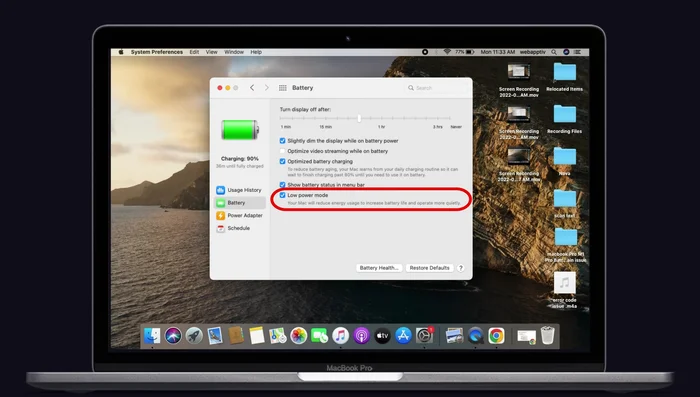Screen dimensions: 700x397
Task: Launch FaceTime from the dock
Action: click(319, 335)
